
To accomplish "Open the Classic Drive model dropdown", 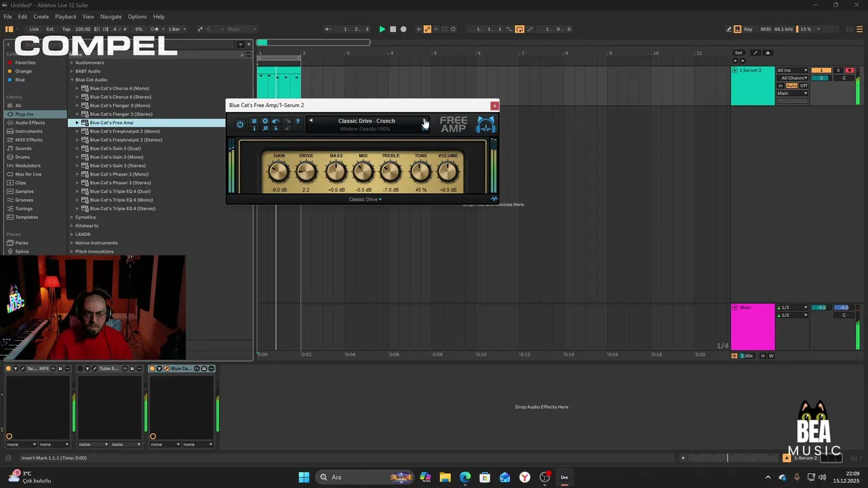I will tap(365, 199).
